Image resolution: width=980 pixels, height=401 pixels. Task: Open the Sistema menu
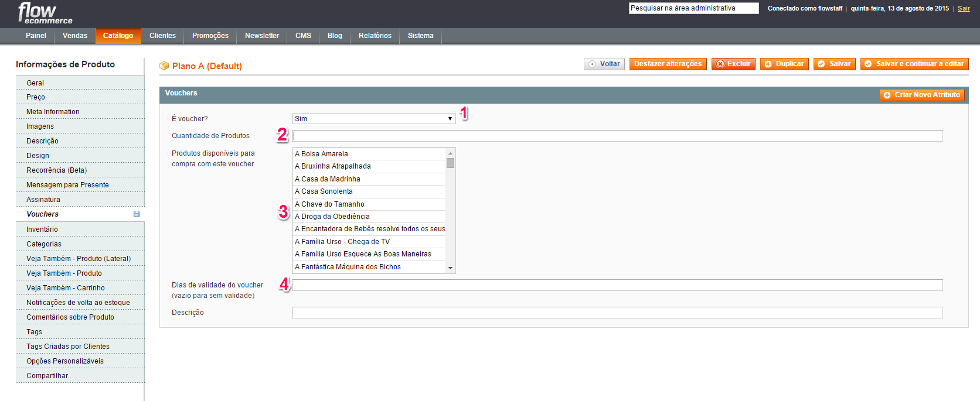421,36
